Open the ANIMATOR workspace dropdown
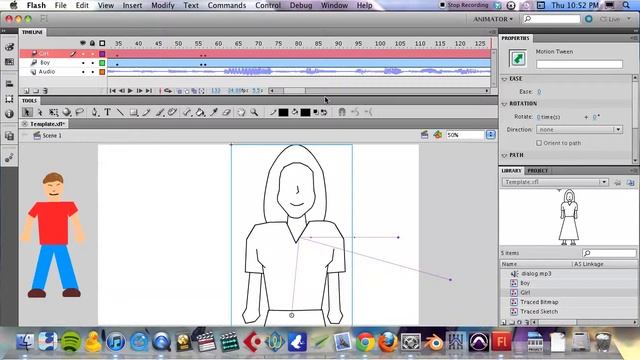The image size is (640, 360). [x=493, y=19]
